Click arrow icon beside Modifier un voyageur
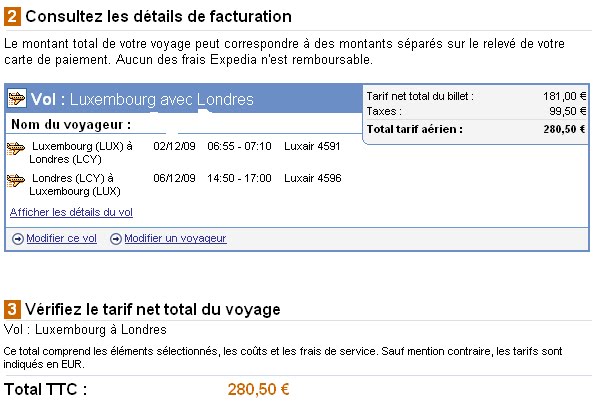Viewport: 605px width, 401px height. [x=115, y=238]
